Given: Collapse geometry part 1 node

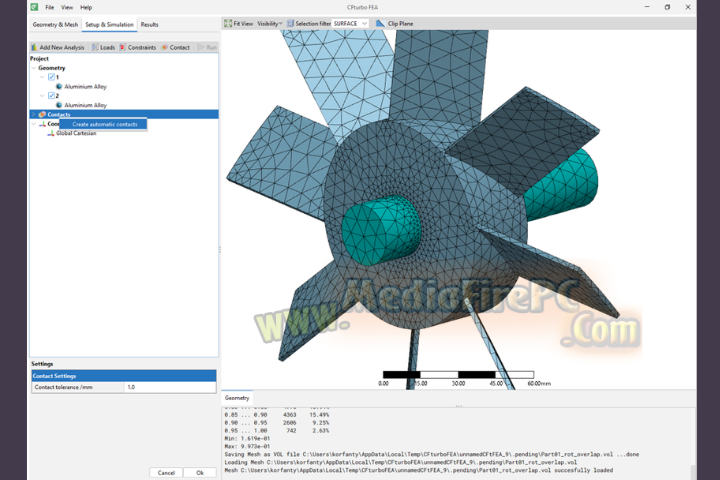Looking at the screenshot, I should click(x=42, y=77).
